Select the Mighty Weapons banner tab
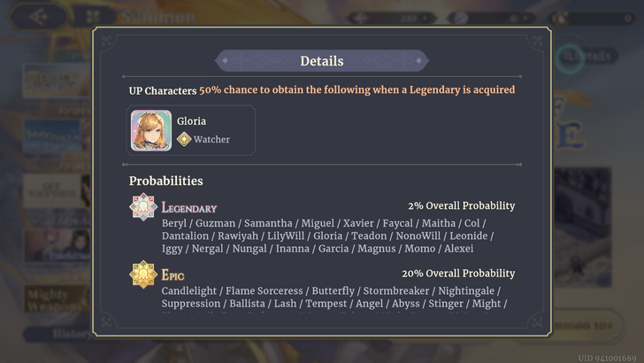Image resolution: width=644 pixels, height=363 pixels. click(x=48, y=301)
